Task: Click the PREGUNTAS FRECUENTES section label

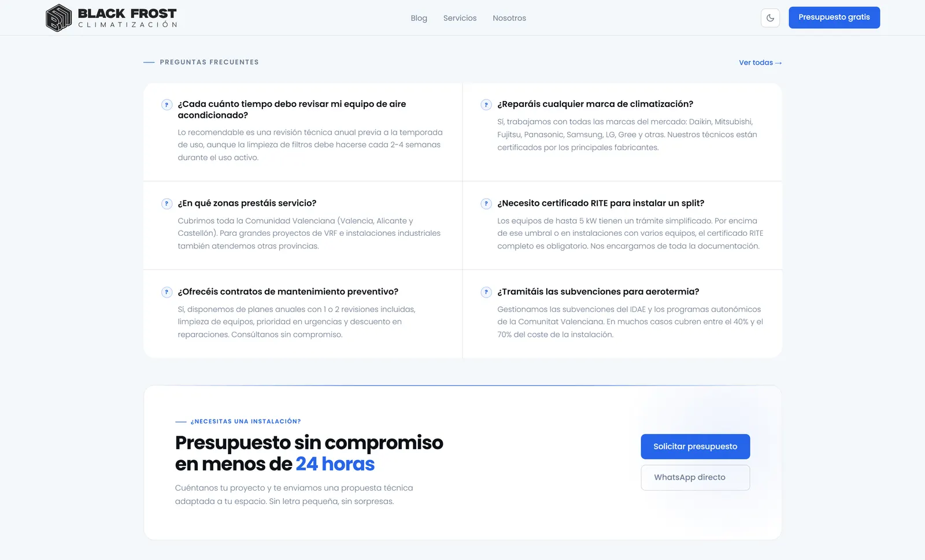Action: tap(209, 62)
